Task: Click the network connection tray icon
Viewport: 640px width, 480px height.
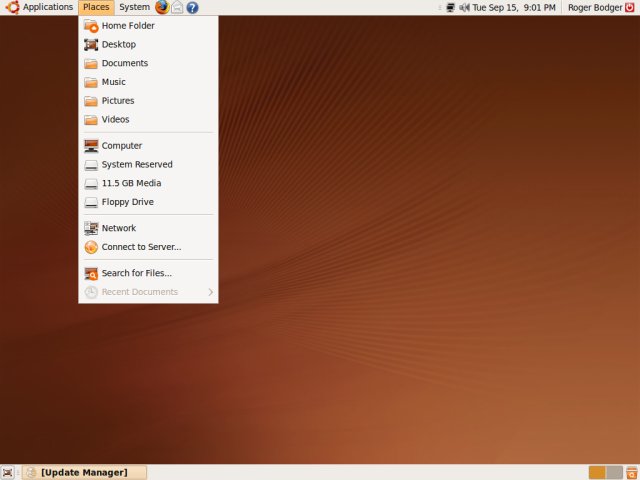Action: coord(450,7)
